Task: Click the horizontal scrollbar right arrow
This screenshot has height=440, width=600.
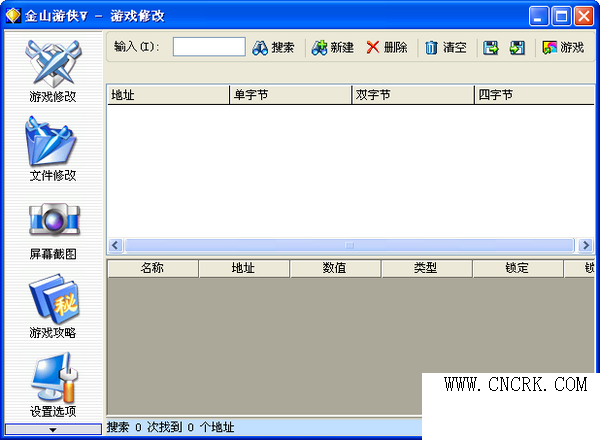Action: point(586,245)
